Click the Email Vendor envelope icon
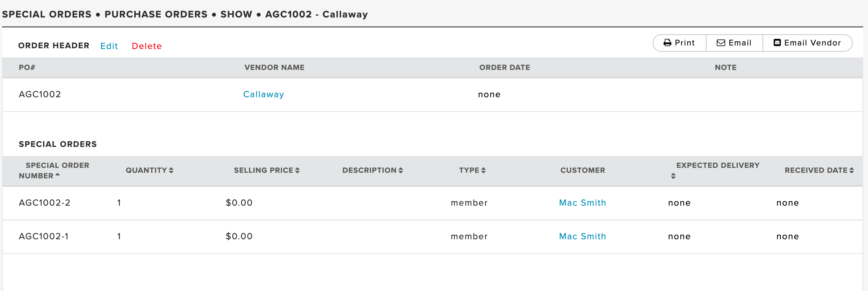This screenshot has height=291, width=868. coord(777,43)
